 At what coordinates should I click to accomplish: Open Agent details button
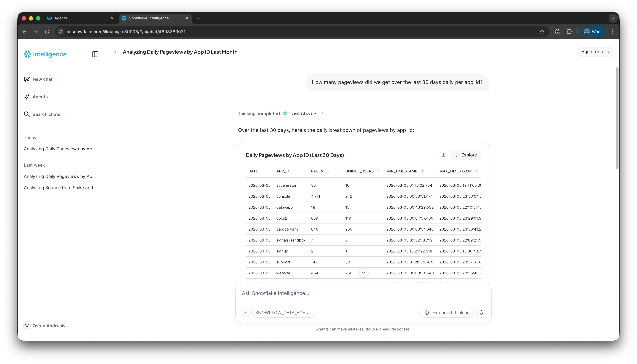pyautogui.click(x=595, y=52)
